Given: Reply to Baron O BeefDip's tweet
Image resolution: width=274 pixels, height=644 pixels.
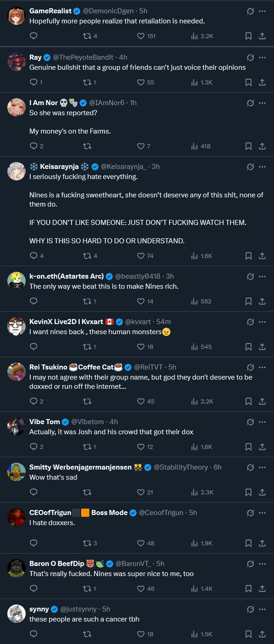Looking at the screenshot, I should tap(33, 588).
